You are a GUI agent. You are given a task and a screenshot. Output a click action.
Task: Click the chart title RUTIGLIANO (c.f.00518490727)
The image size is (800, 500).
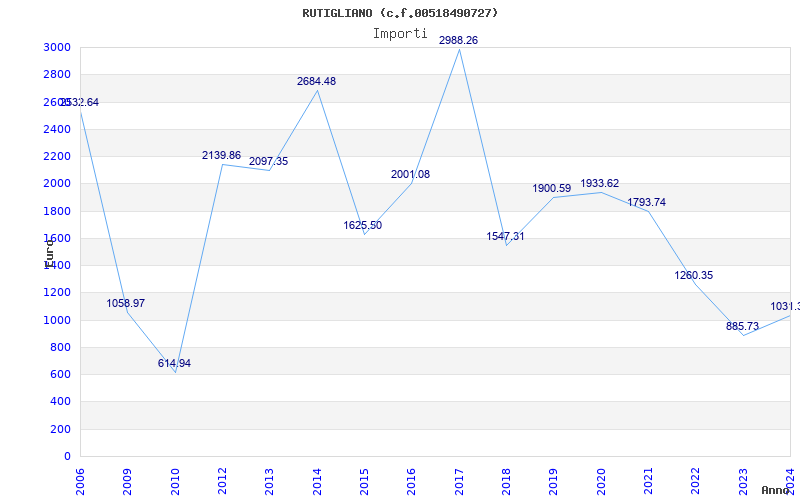[400, 13]
